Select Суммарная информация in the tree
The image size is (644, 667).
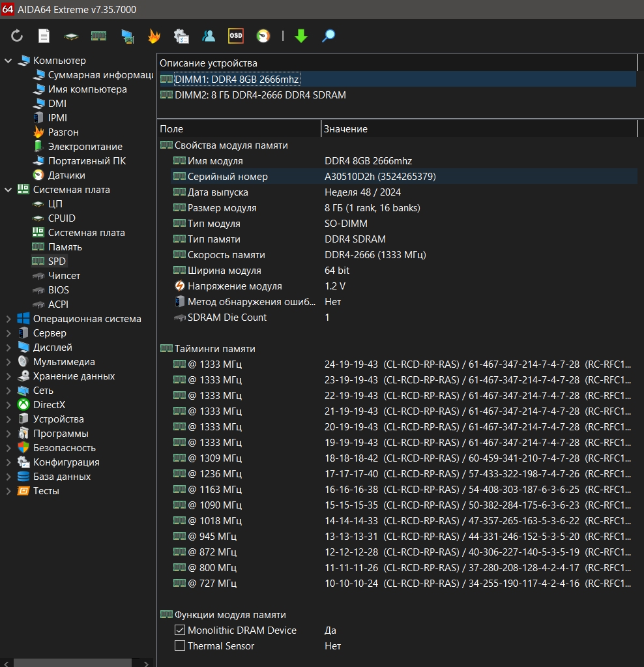[100, 75]
